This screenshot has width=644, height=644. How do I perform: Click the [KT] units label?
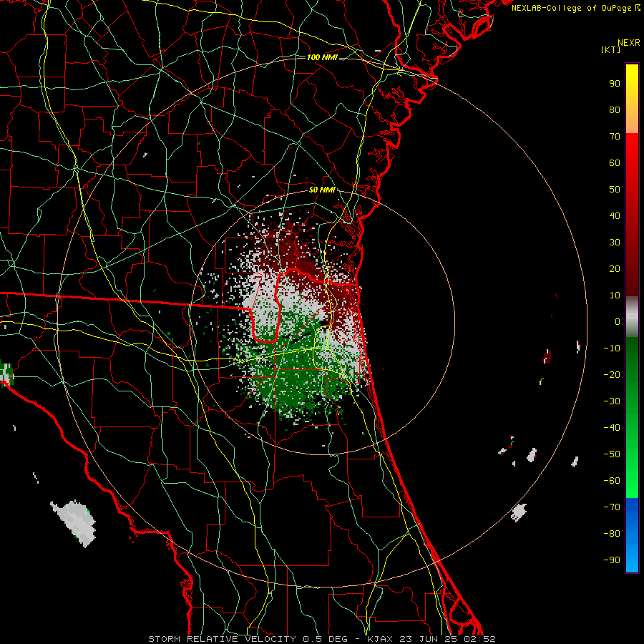coord(611,49)
